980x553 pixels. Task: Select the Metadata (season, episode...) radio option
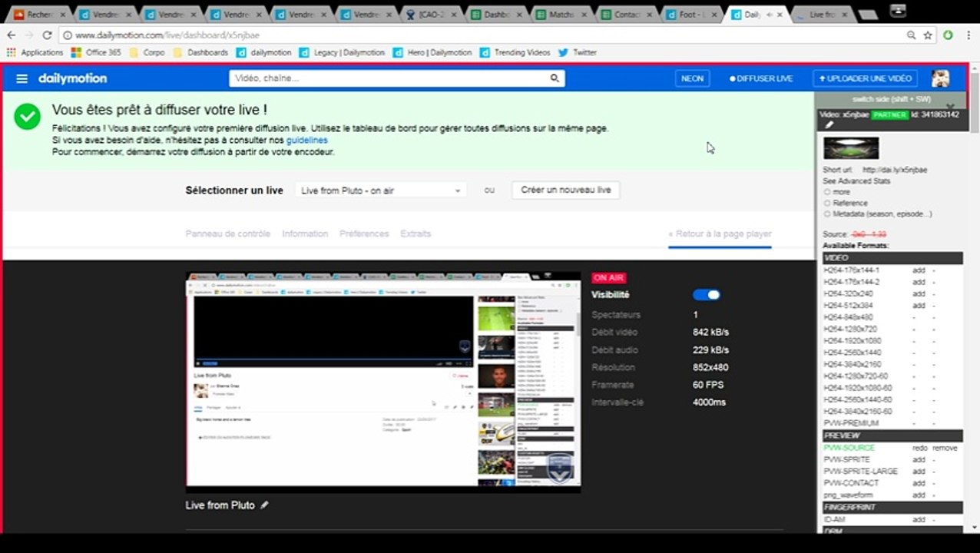(827, 214)
